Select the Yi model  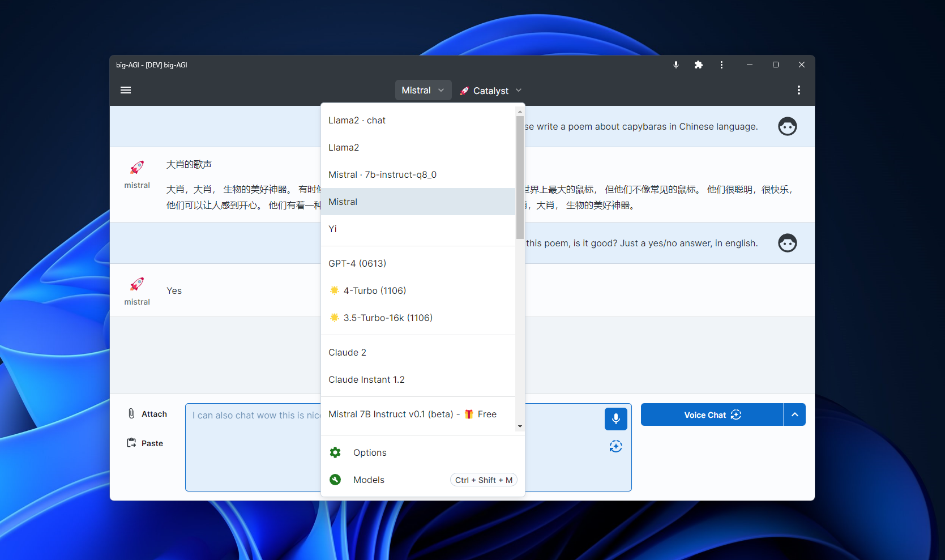coord(418,229)
